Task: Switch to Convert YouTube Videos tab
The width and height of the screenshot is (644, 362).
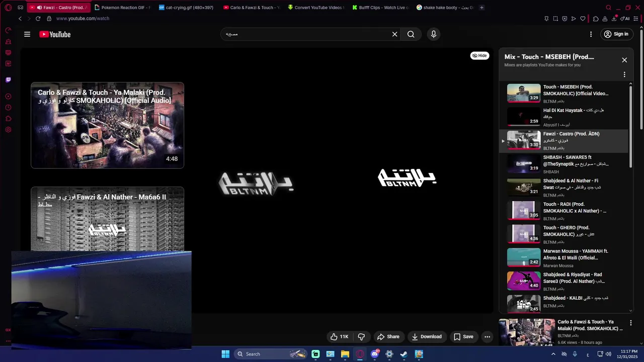Action: pyautogui.click(x=315, y=8)
